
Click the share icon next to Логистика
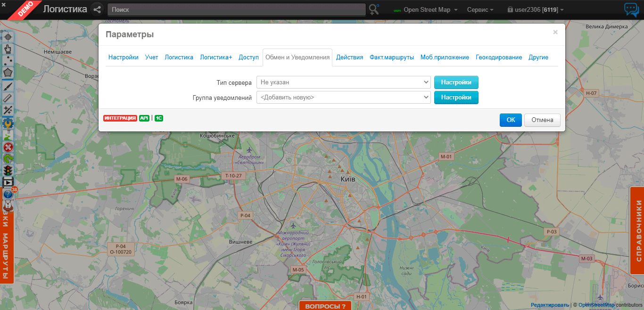(97, 9)
